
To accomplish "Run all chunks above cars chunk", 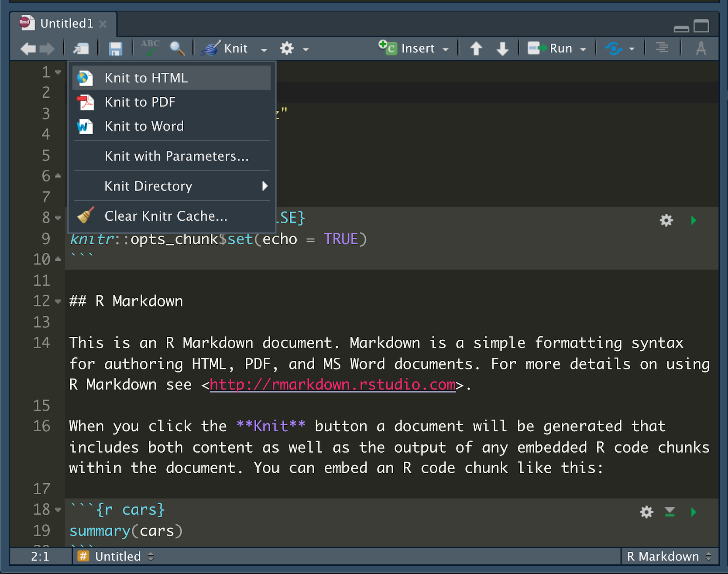I will click(670, 512).
